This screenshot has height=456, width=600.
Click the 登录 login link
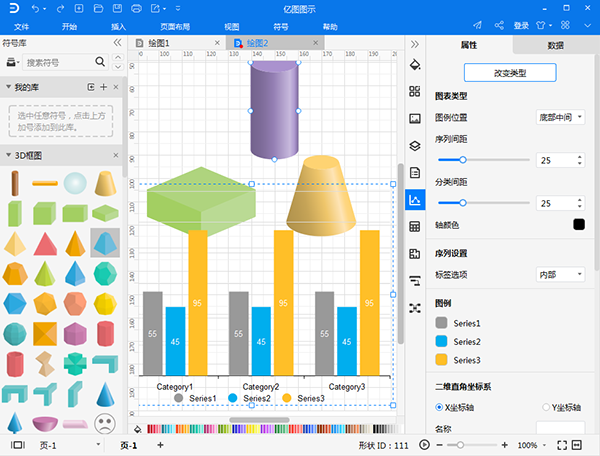pos(521,25)
